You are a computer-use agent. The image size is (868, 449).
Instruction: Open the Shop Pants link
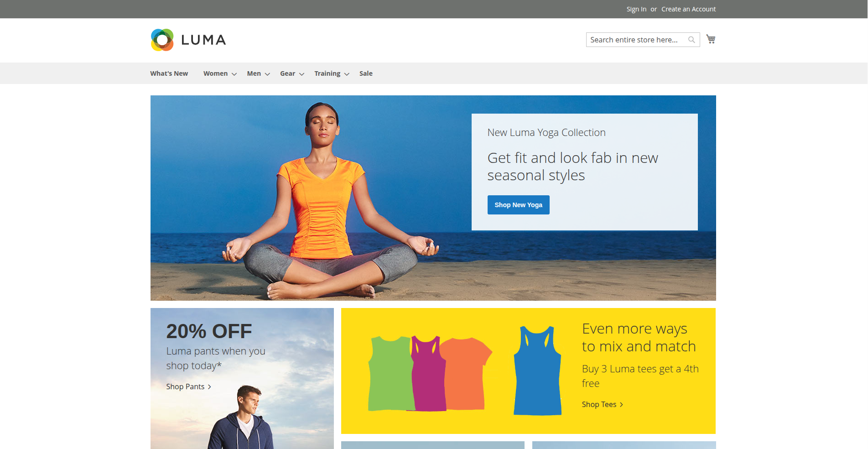(185, 386)
